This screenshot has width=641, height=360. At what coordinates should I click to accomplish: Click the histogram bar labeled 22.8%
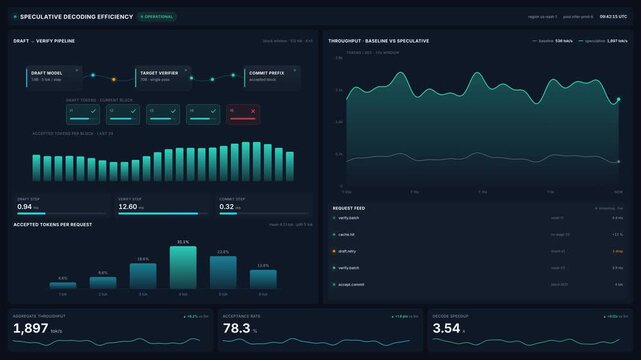pos(223,272)
